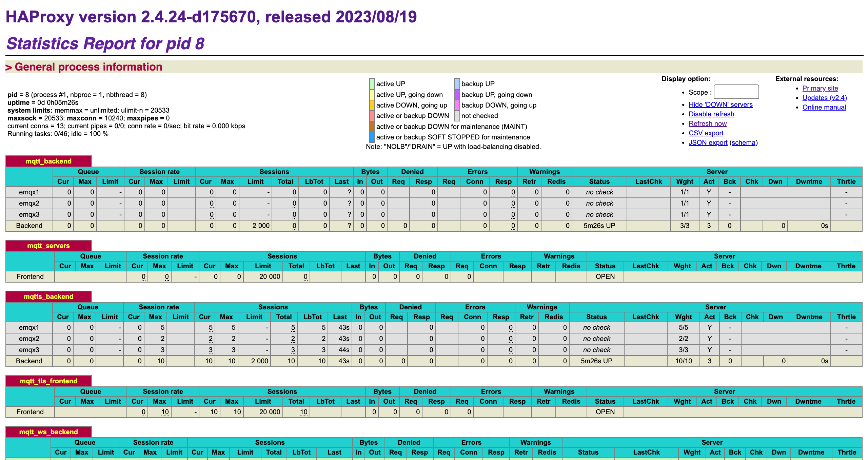Click the mqtts_backend section title
The image size is (868, 460).
(x=48, y=296)
